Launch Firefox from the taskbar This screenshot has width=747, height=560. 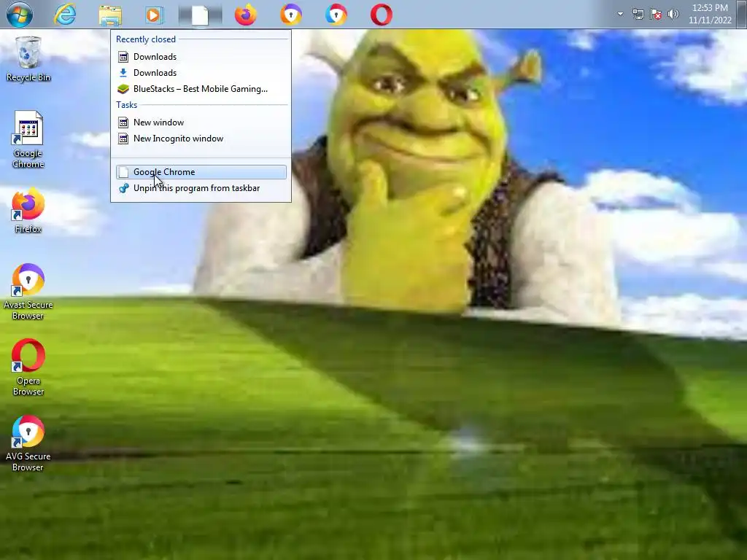(x=245, y=15)
